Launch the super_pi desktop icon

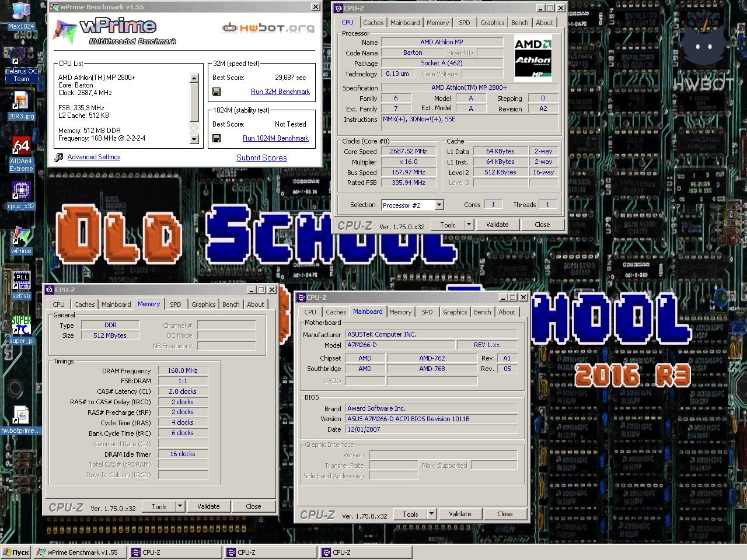tap(21, 330)
